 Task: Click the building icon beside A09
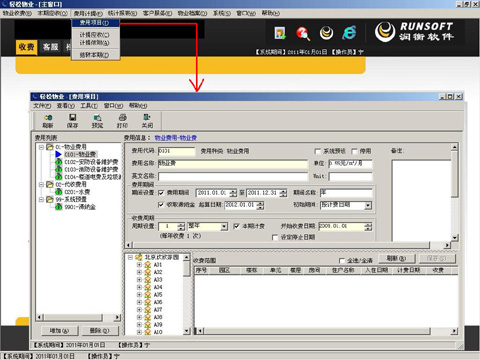pyautogui.click(x=148, y=325)
